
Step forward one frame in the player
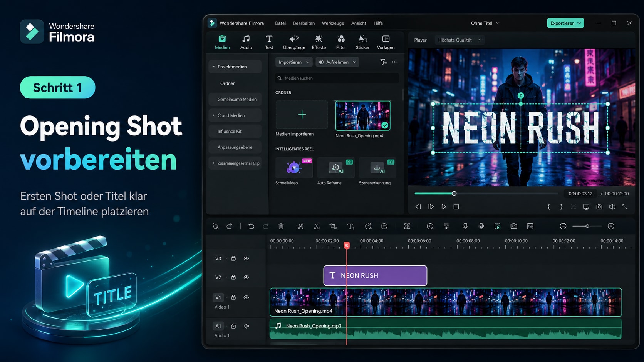tap(431, 207)
